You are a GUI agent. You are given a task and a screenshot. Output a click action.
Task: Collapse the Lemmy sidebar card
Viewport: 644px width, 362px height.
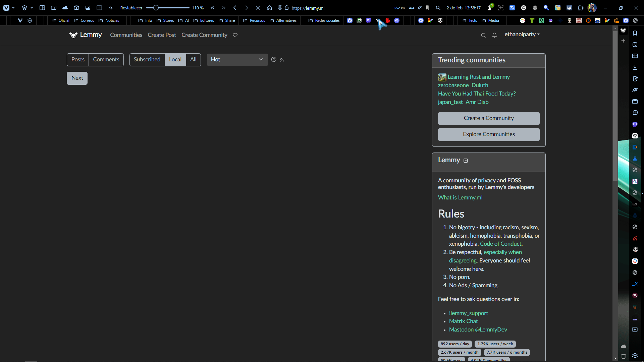tap(466, 161)
